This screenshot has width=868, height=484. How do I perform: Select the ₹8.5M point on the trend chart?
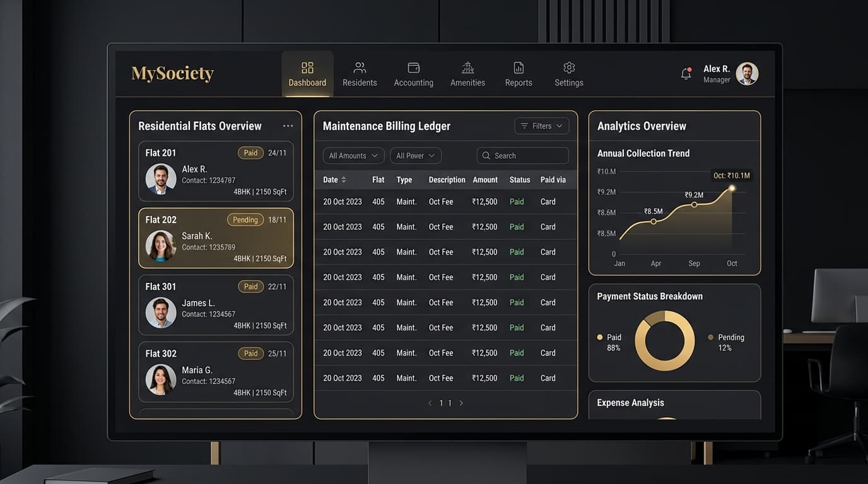click(654, 221)
